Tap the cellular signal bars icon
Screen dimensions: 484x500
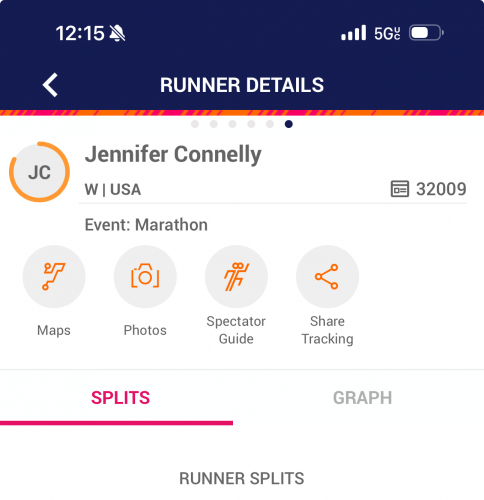[354, 33]
